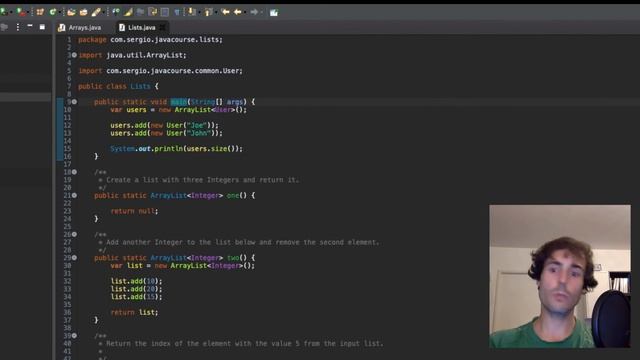Toggle the breadcrumb icon in the toolbar

(116, 12)
